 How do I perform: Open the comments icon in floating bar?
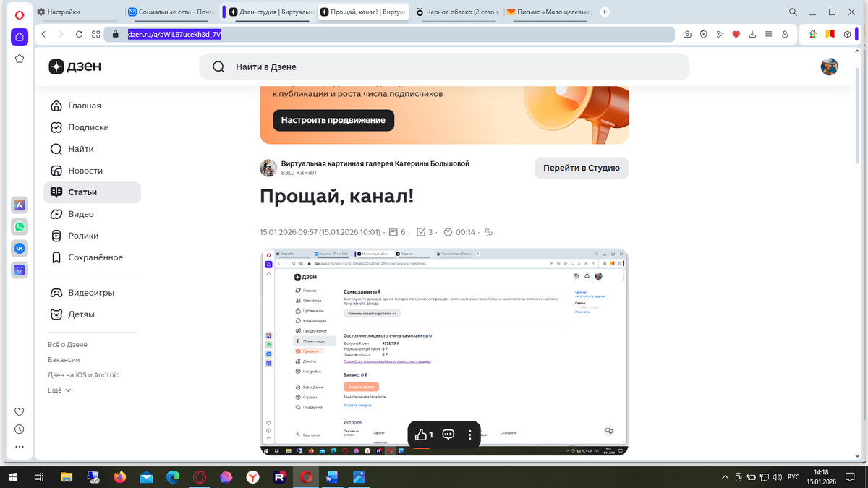(x=448, y=435)
